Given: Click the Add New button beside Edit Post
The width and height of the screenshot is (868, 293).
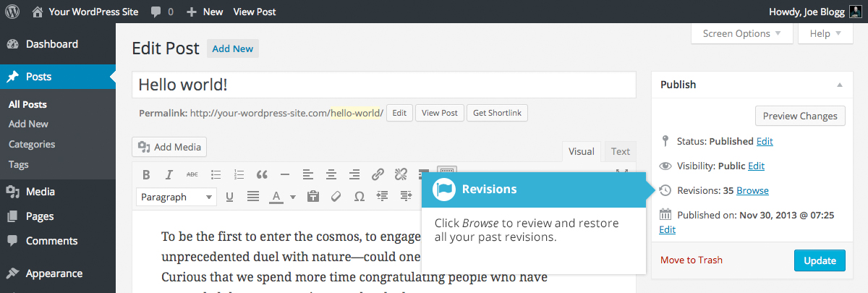Looking at the screenshot, I should click(x=233, y=48).
